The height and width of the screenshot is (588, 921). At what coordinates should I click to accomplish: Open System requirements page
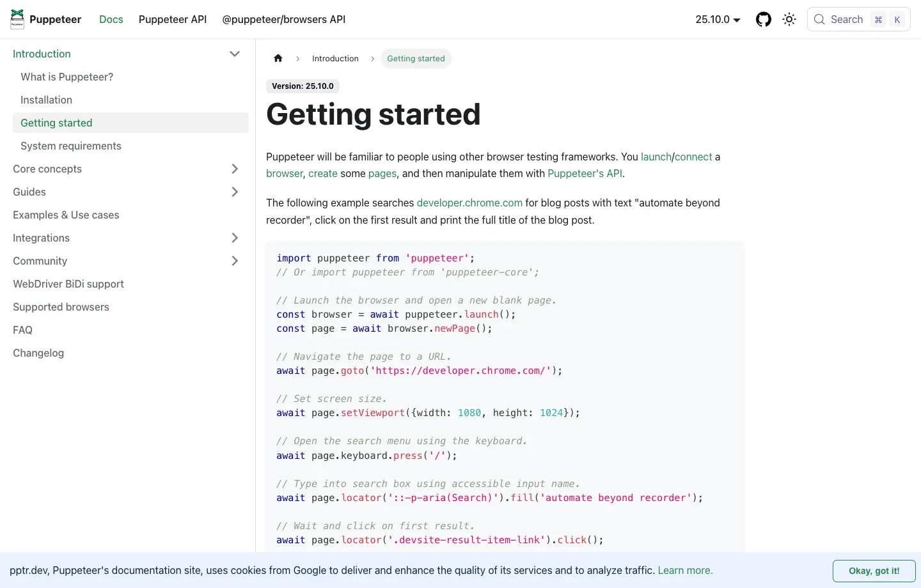coord(130,146)
